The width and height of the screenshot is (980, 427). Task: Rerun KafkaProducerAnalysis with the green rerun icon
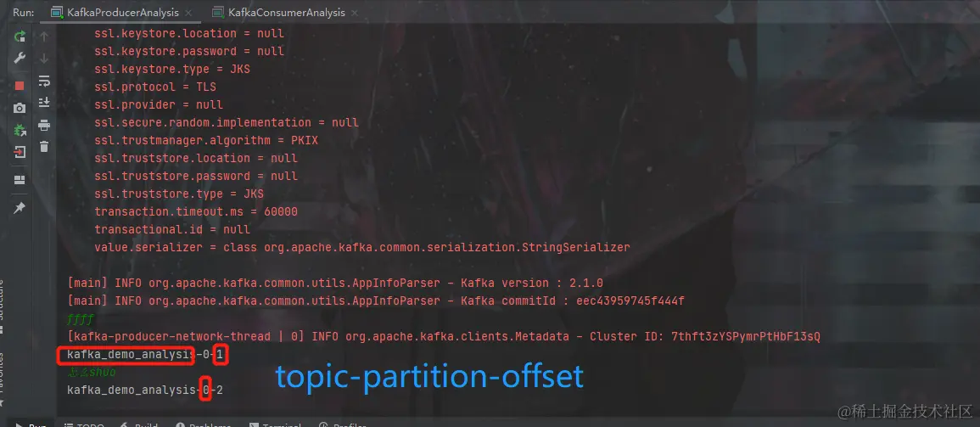20,37
